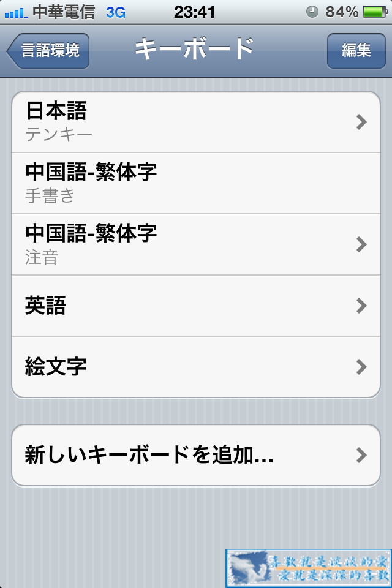Screen dimensions: 392x588
Task: Open the 日本語 テンキー keyboard row
Action: click(x=196, y=122)
